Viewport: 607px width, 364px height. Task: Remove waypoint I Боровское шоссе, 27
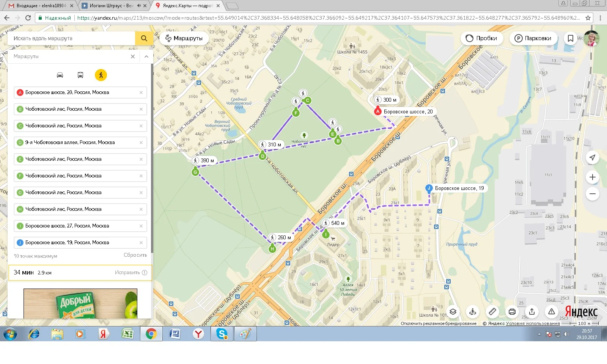tap(141, 226)
